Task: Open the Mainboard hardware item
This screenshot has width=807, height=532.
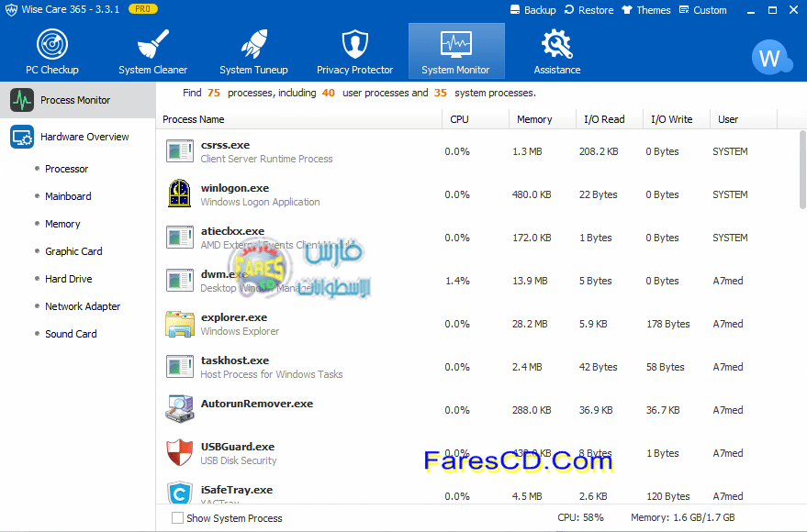Action: pos(68,196)
